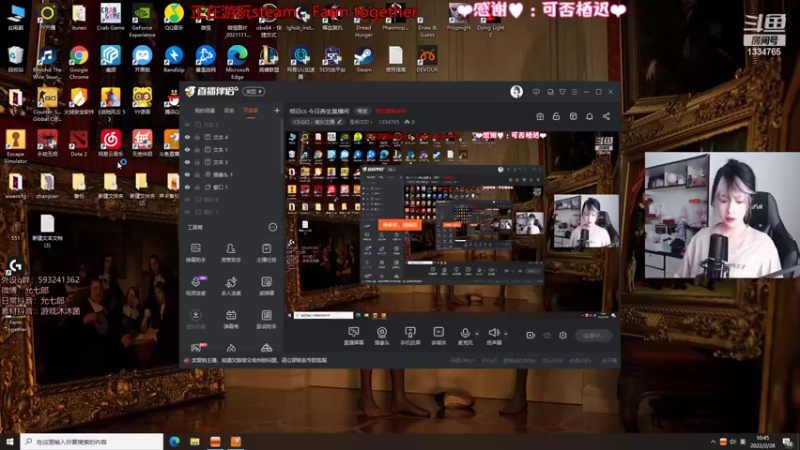800x450 pixels.
Task: Hide the 窗口 1 window source
Action: (187, 187)
